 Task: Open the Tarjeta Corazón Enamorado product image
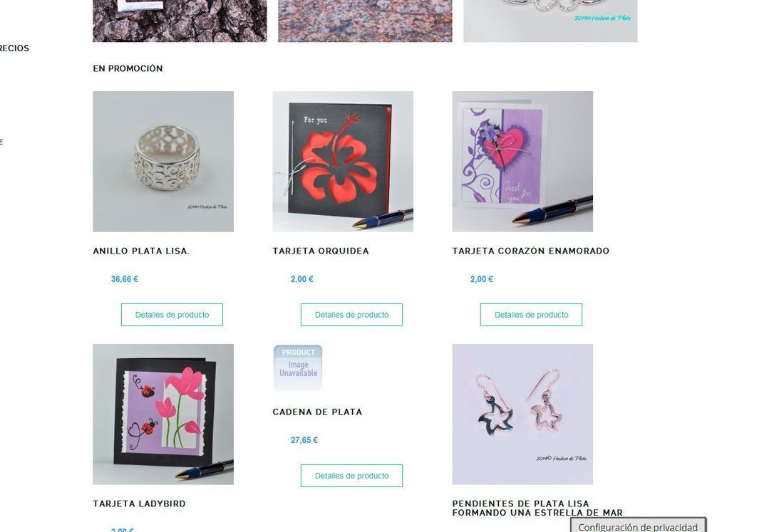tap(522, 162)
